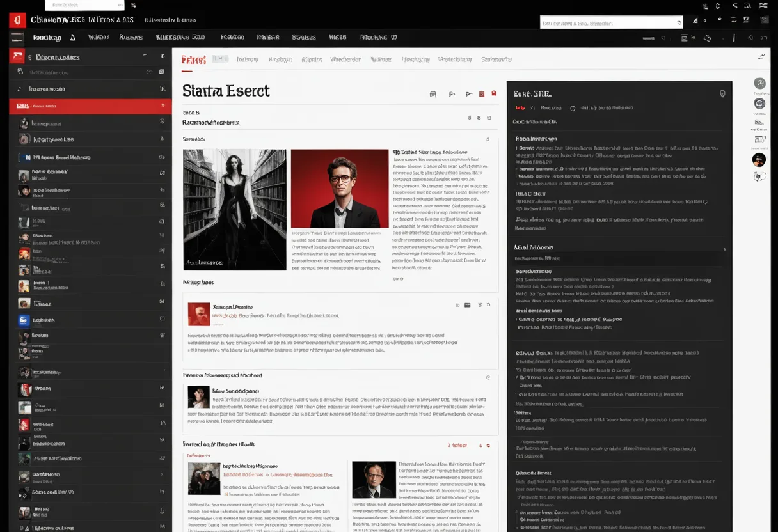Click the card icon in first post actions
Image resolution: width=778 pixels, height=532 pixels.
(468, 306)
